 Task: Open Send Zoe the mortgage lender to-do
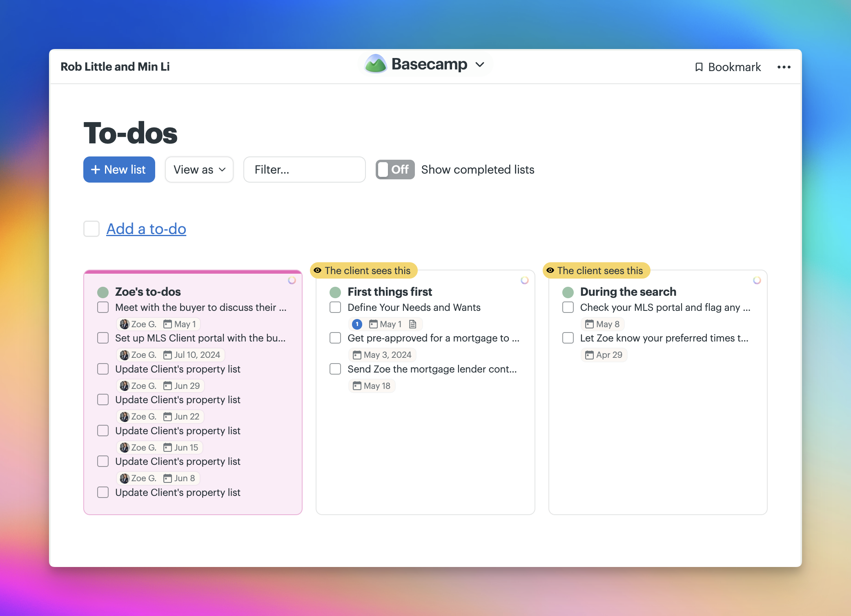coord(432,369)
